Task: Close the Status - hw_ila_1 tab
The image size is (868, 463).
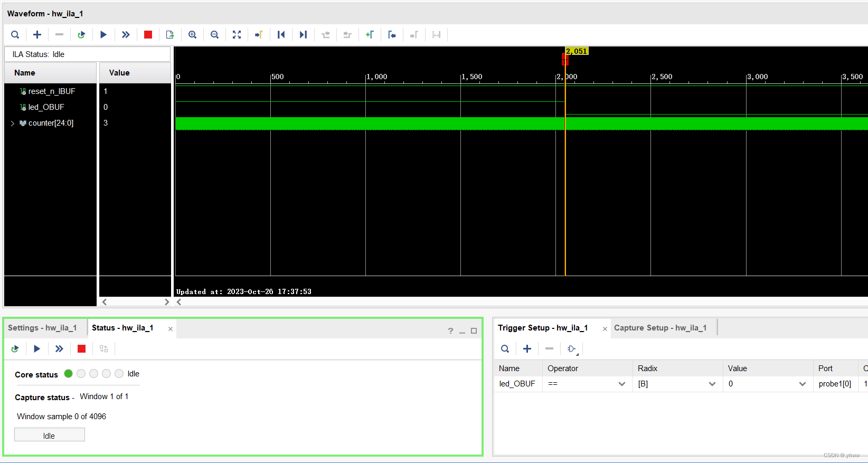Action: click(x=171, y=329)
